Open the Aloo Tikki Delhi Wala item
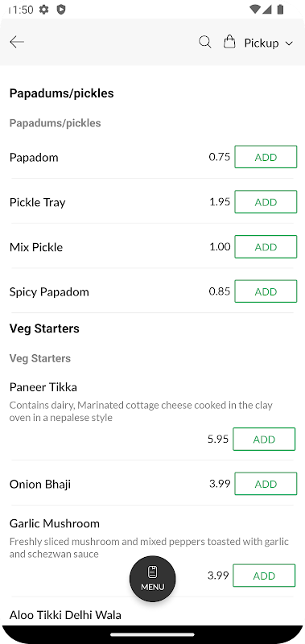Image resolution: width=305 pixels, height=644 pixels. pyautogui.click(x=65, y=615)
